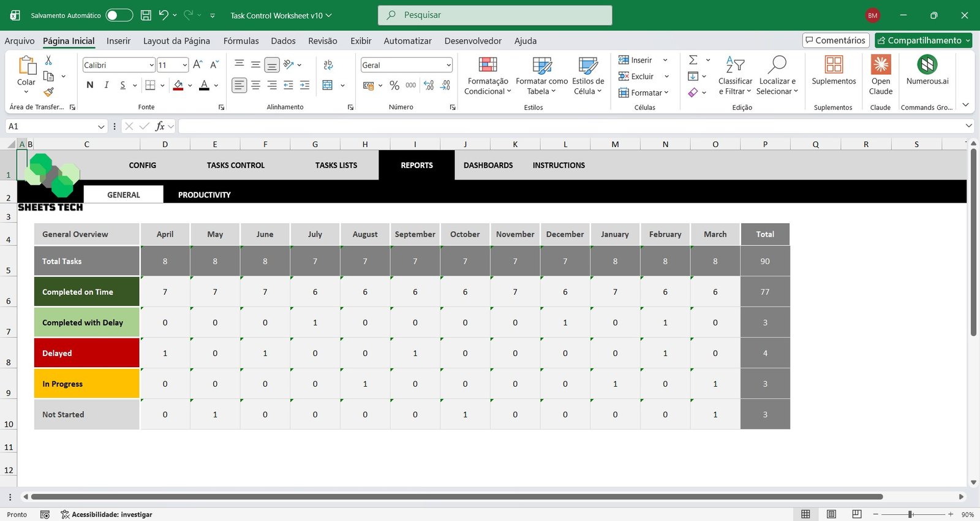
Task: Increase decimal places
Action: (429, 85)
